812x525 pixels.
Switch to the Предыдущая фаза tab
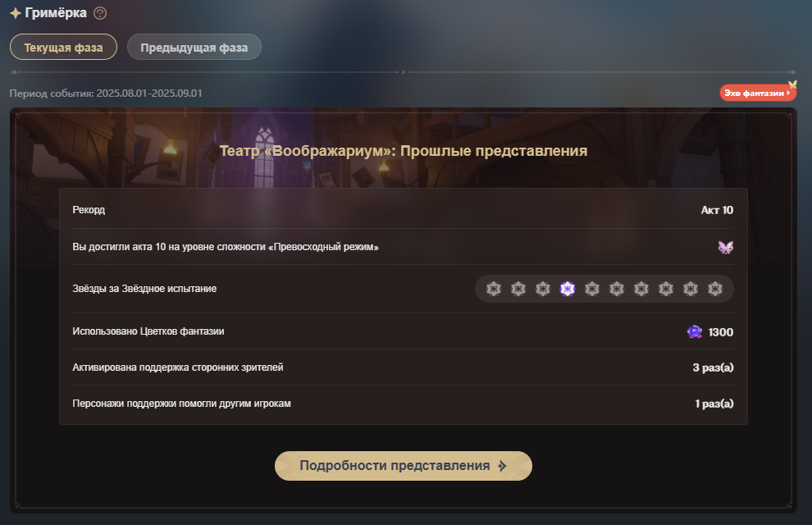point(194,47)
